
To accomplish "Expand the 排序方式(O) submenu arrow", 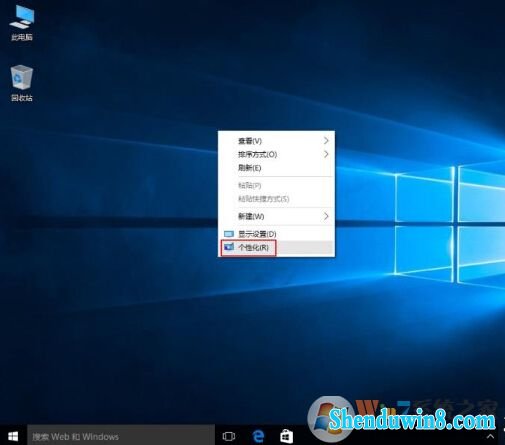I will click(x=326, y=154).
